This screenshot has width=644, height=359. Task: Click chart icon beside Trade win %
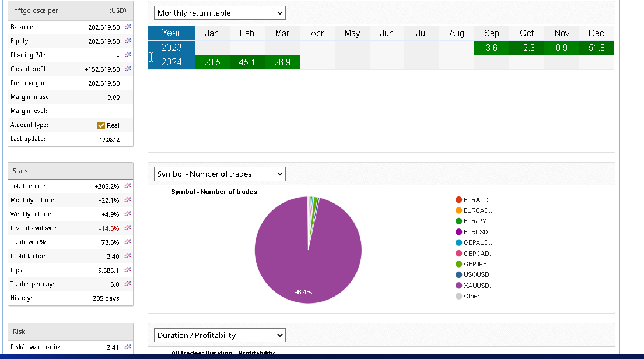pyautogui.click(x=128, y=242)
